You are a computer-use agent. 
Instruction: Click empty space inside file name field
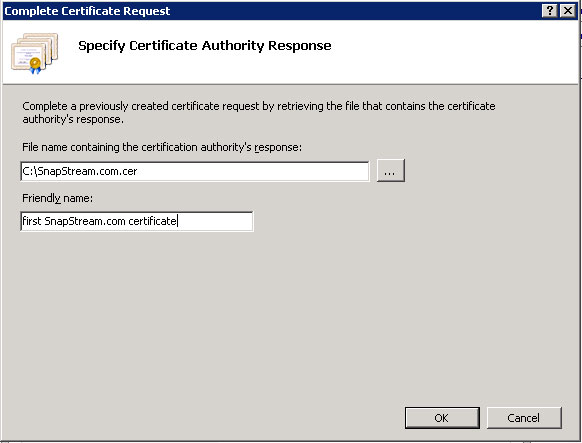(x=252, y=171)
